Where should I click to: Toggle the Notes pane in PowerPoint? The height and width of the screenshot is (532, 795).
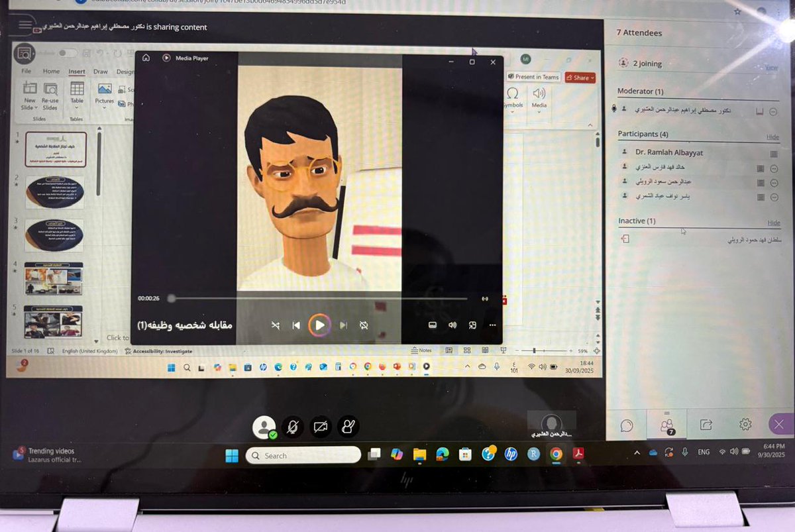(x=421, y=350)
